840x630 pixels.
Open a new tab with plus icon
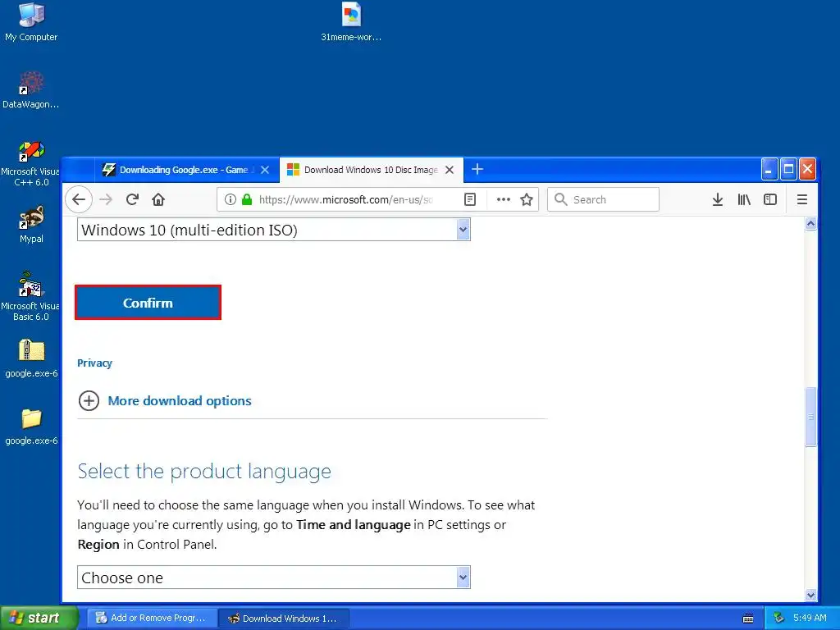point(477,169)
